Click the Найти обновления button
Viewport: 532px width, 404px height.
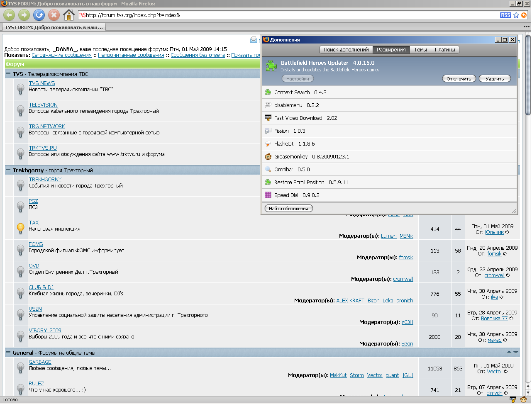(288, 209)
